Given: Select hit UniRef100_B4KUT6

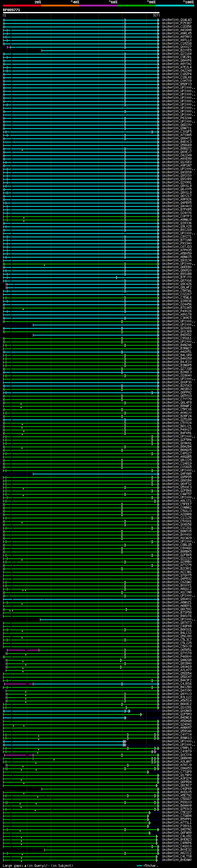Looking at the screenshot, I should point(176,616).
